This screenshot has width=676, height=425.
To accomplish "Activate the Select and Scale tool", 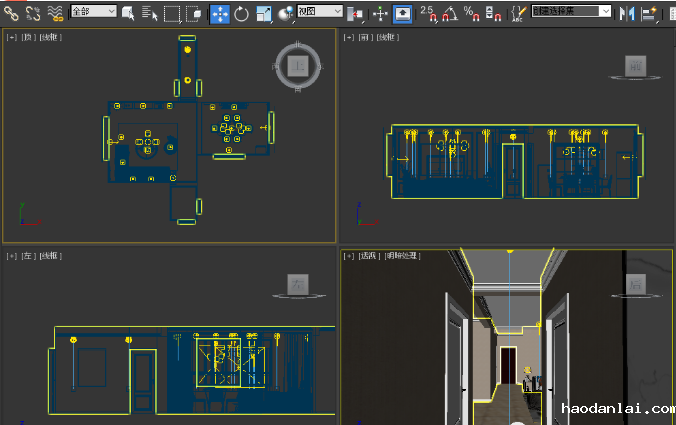I will (x=264, y=14).
